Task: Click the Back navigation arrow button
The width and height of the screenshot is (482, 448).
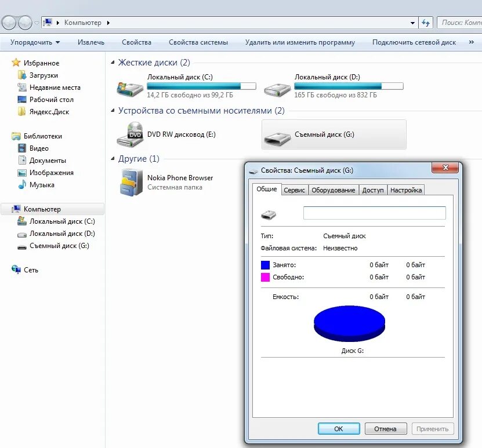Action: click(x=9, y=23)
